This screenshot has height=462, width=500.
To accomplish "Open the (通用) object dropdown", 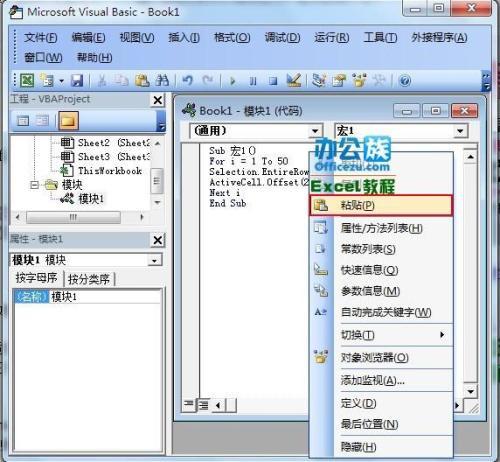I will click(x=315, y=131).
